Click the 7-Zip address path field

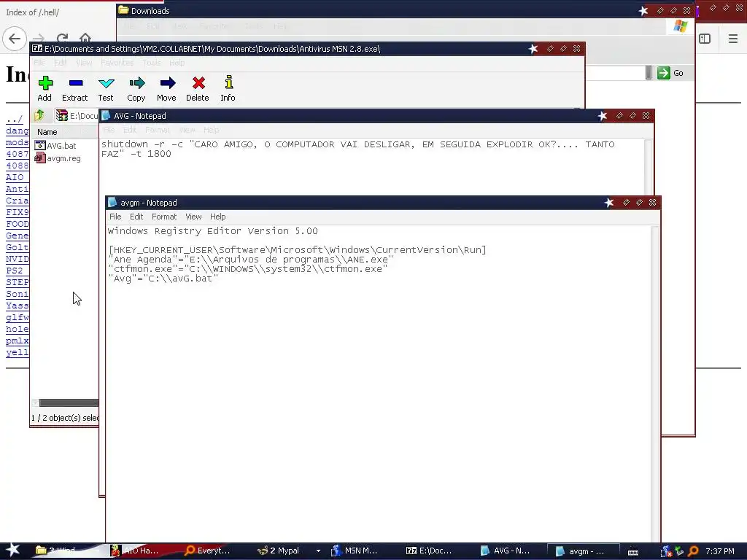tap(76, 116)
